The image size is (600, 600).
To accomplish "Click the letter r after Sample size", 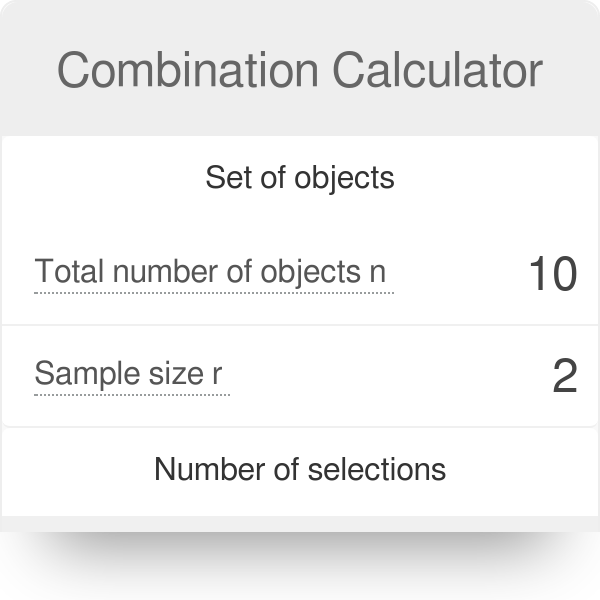I will click(x=217, y=376).
